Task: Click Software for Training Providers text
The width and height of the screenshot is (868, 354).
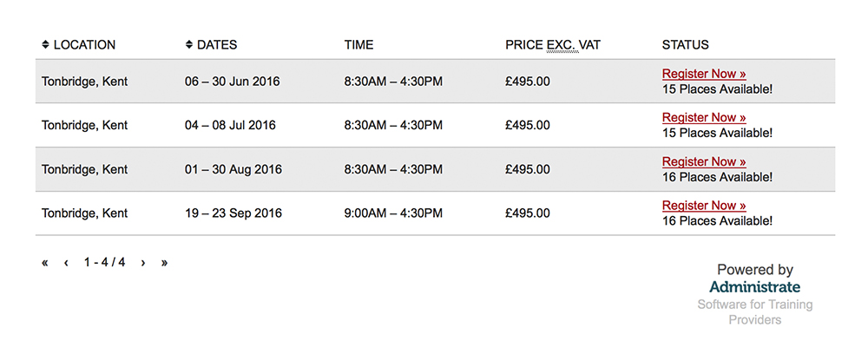Action: [755, 312]
